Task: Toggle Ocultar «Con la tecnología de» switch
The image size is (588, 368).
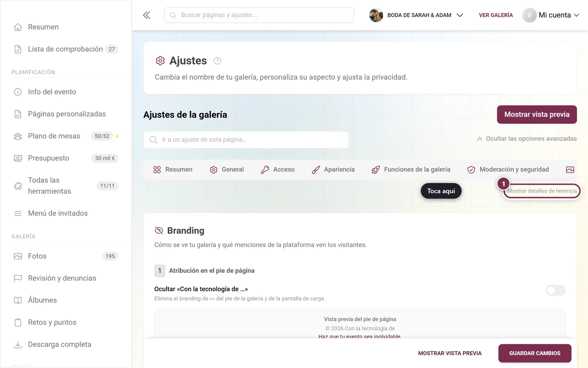Action: 556,290
